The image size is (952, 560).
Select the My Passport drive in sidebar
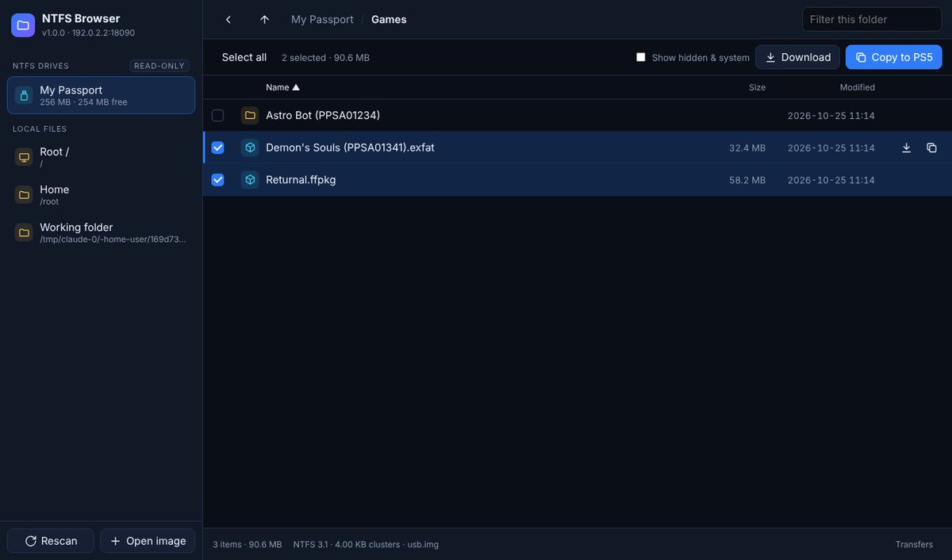pyautogui.click(x=101, y=95)
